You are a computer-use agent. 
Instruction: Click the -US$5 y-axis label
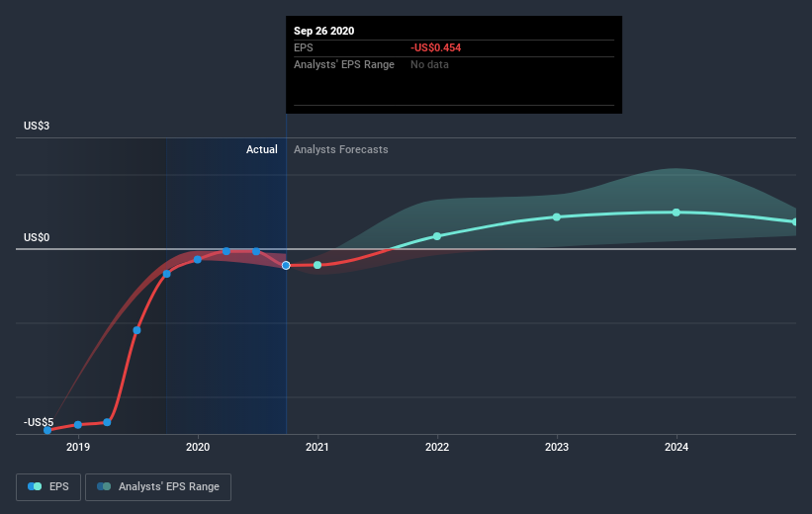39,422
